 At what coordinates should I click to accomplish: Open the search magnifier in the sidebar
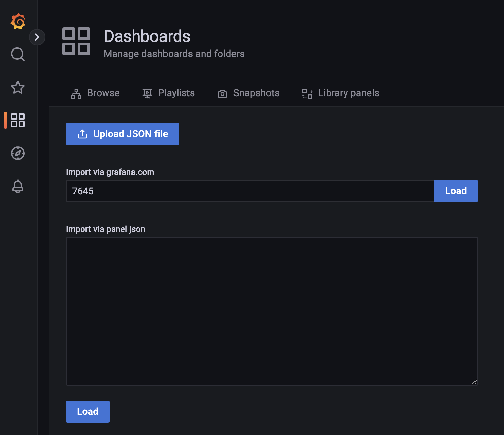pyautogui.click(x=18, y=54)
